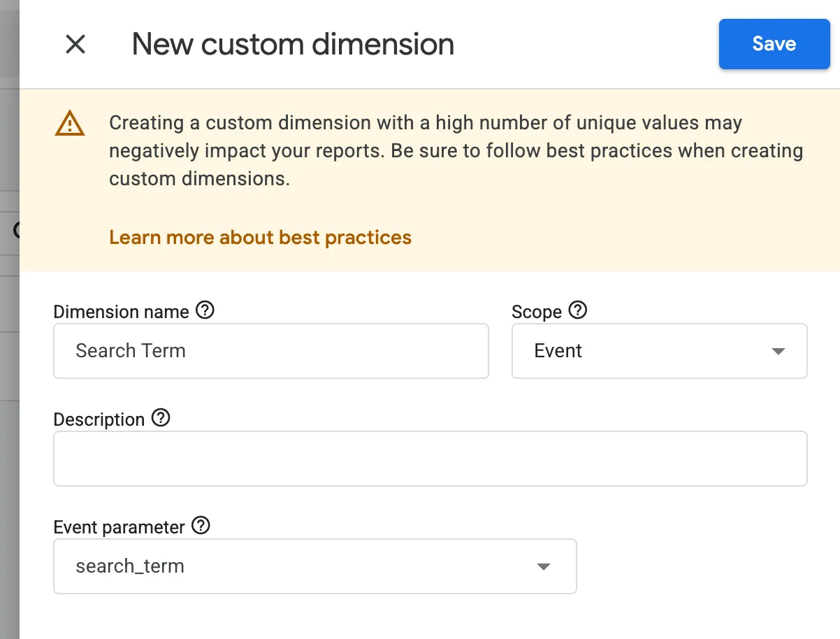The image size is (840, 639).
Task: Click help icon next to Dimension name
Action: [x=205, y=310]
